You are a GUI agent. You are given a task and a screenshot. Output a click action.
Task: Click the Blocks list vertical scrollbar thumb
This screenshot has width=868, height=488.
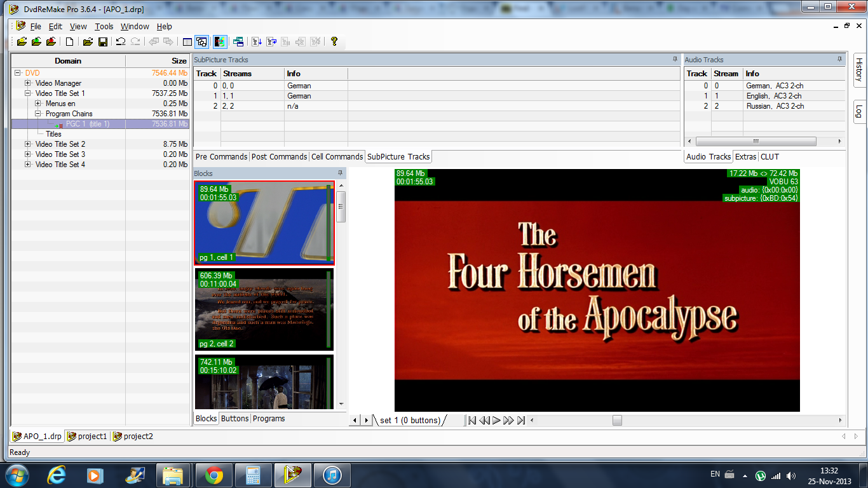tap(341, 207)
